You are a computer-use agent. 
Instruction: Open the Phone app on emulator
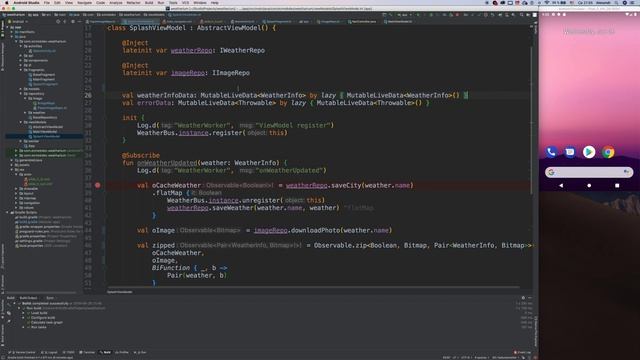coord(551,152)
